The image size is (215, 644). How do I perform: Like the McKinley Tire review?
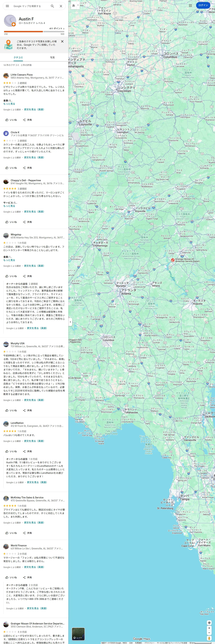click(11, 533)
